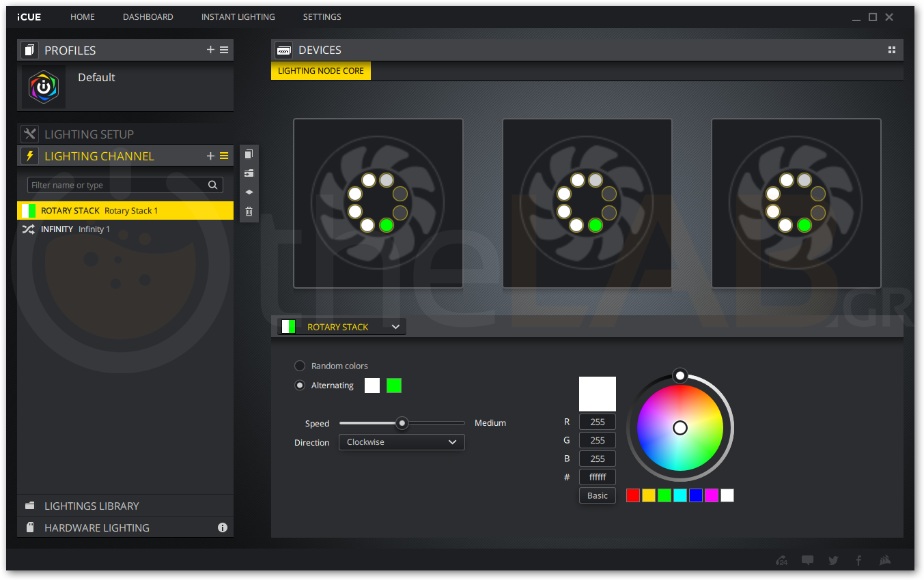Choose the yellow basic color swatch
This screenshot has width=924, height=580.
click(649, 495)
